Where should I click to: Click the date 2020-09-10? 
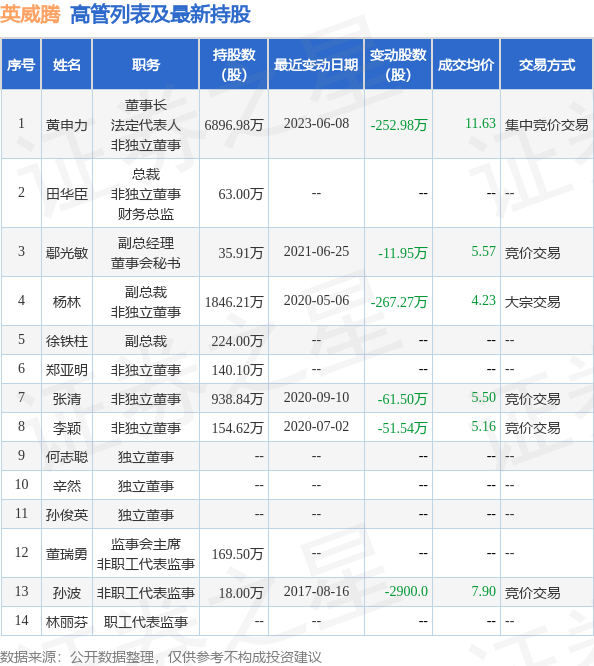[x=316, y=397]
